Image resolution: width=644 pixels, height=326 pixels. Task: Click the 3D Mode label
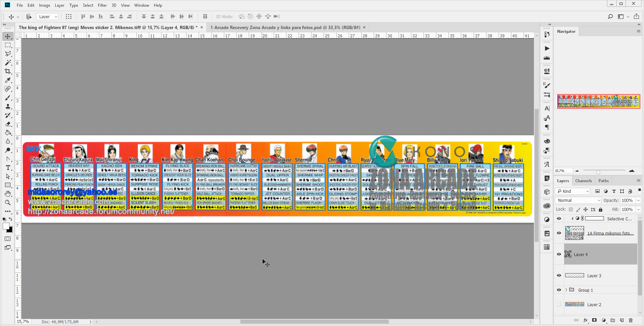(224, 16)
